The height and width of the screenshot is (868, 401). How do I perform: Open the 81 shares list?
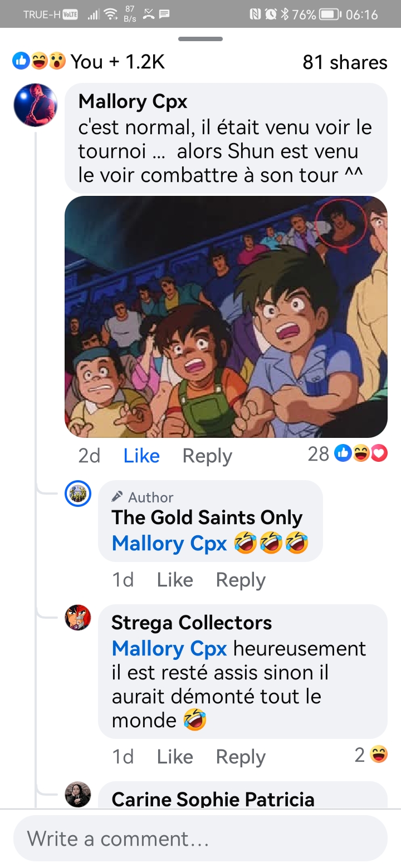[x=345, y=62]
